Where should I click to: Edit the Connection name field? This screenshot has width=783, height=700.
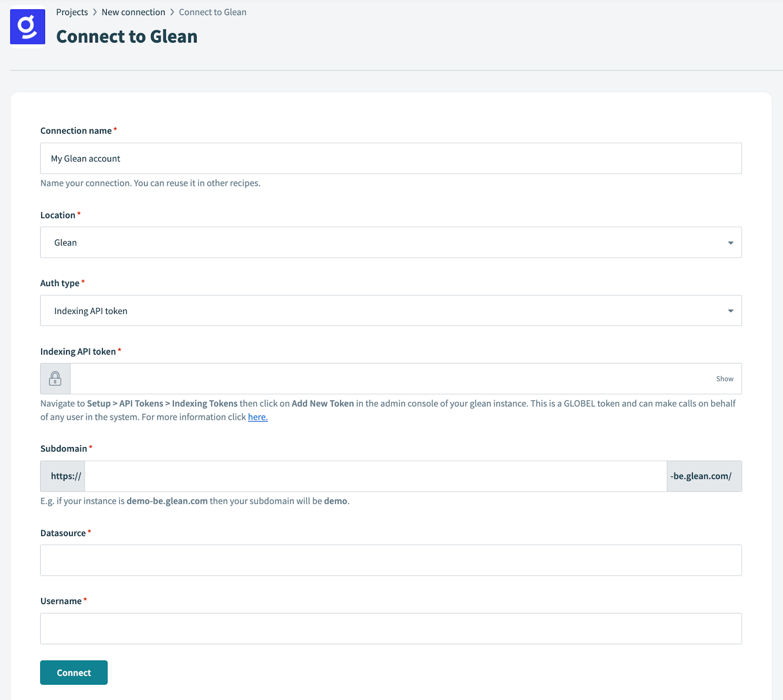391,158
